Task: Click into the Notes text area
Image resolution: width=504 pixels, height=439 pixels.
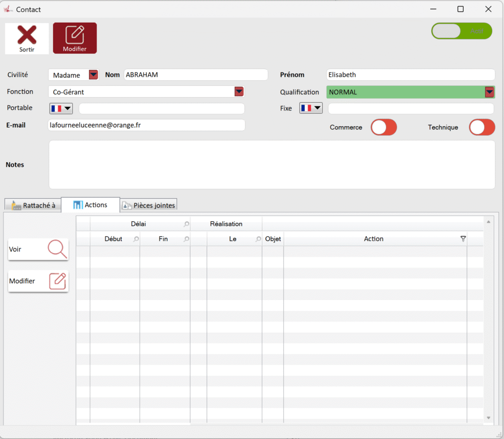Action: tap(271, 165)
